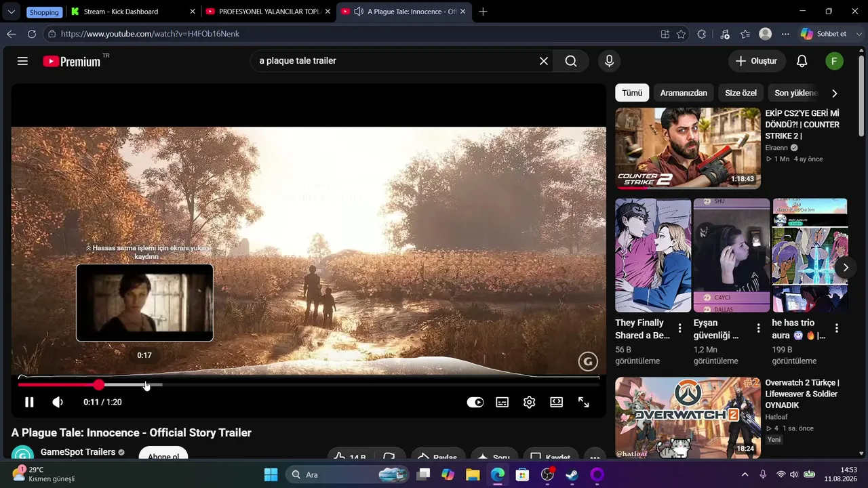
Task: Add this page to favorites star
Action: [681, 34]
